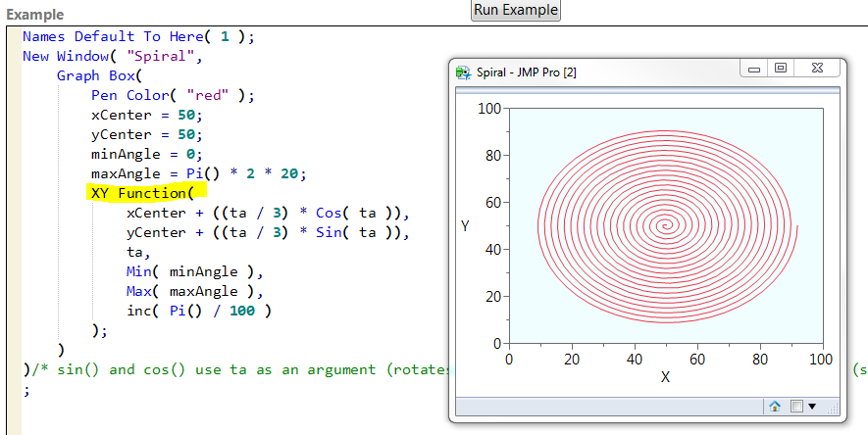This screenshot has width=868, height=435.
Task: Click the Min( minAngle ) code line
Action: (x=195, y=272)
